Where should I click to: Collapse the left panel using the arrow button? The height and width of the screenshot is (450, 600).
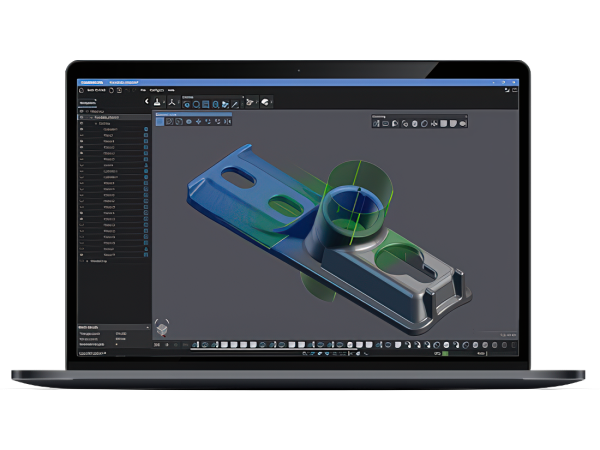pos(147,101)
